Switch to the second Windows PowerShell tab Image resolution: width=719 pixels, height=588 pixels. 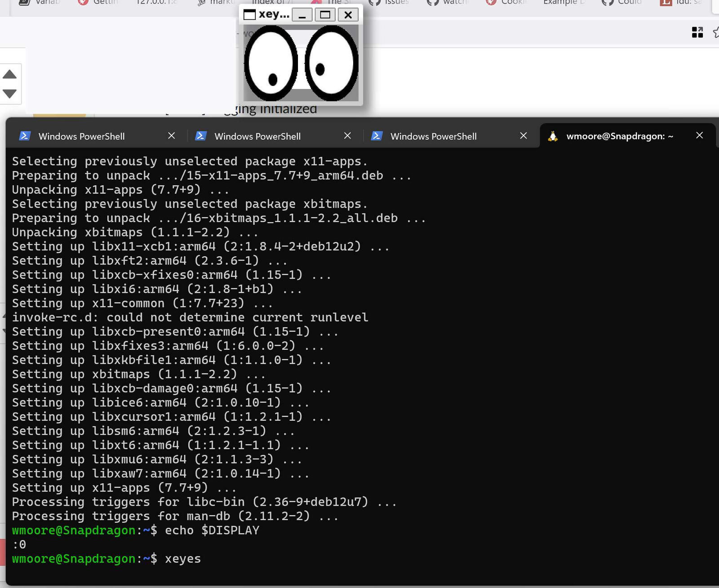[257, 136]
